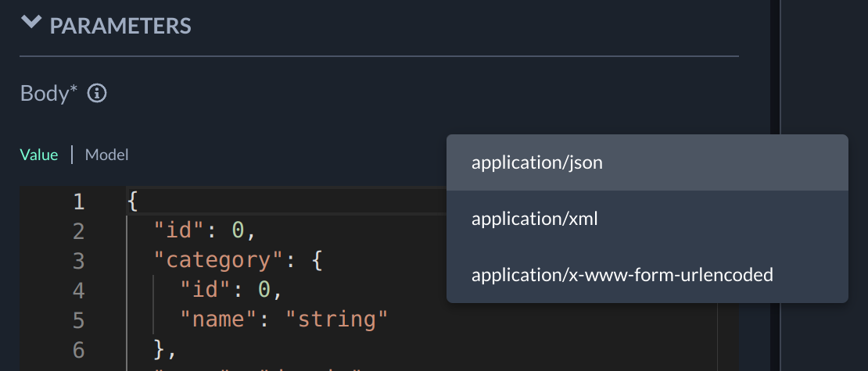Click the nested "id" key on line 4
Viewport: 868px width, 371px height.
click(205, 291)
